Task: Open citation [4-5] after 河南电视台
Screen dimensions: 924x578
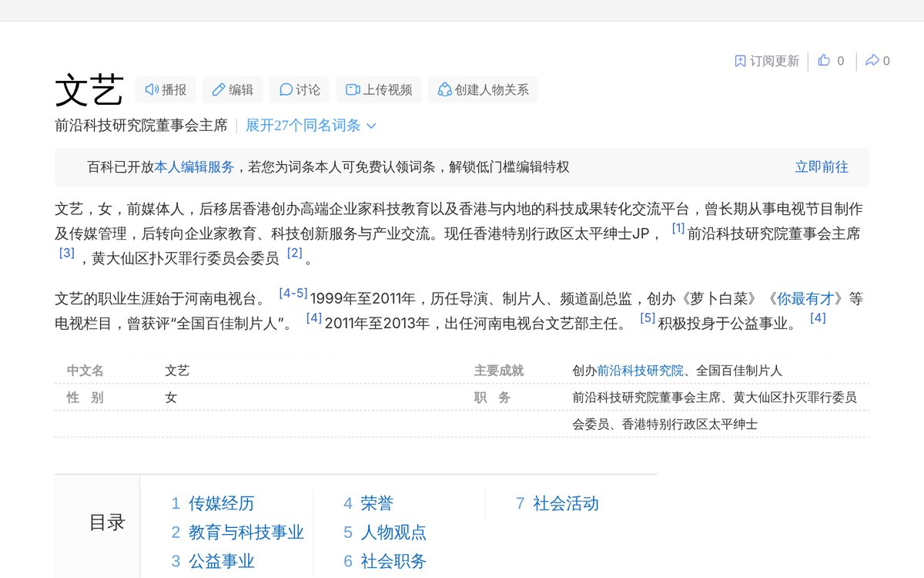Action: point(293,293)
